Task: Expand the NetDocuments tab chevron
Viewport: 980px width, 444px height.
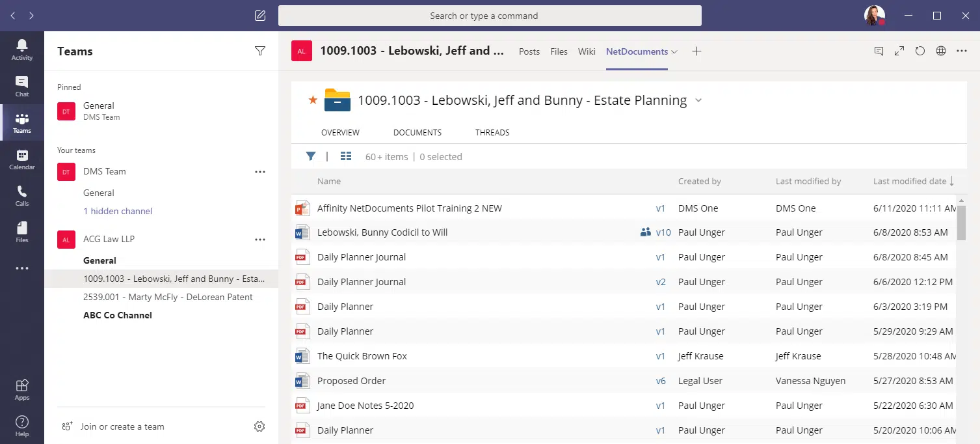Action: point(674,52)
